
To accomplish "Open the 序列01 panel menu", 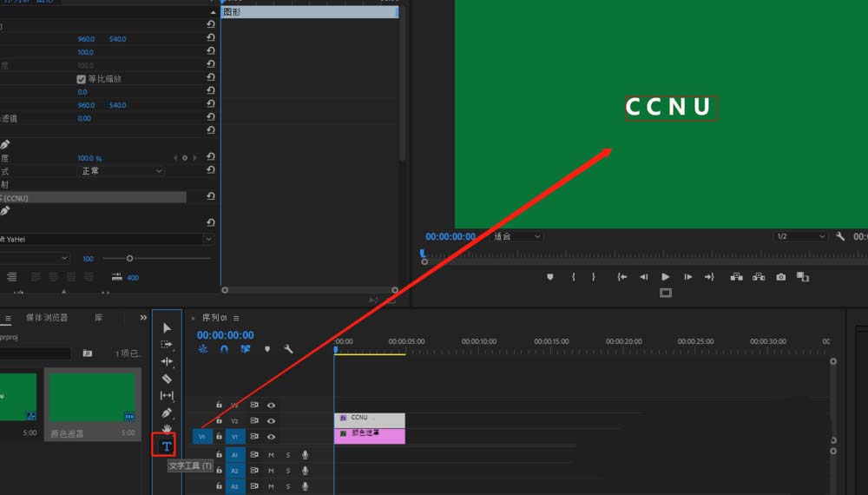I will [236, 318].
